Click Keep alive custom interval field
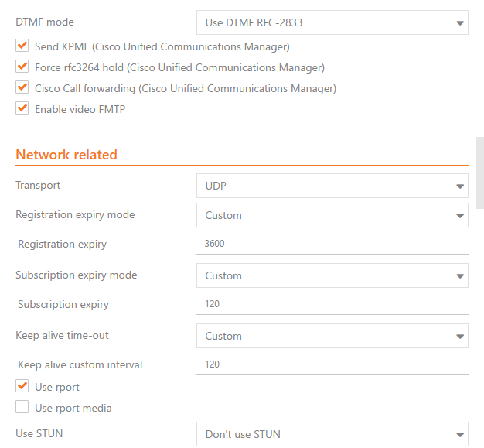484x448 pixels. (x=331, y=364)
